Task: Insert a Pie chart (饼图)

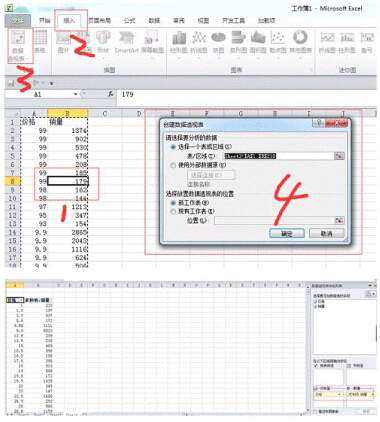Action: [x=218, y=42]
